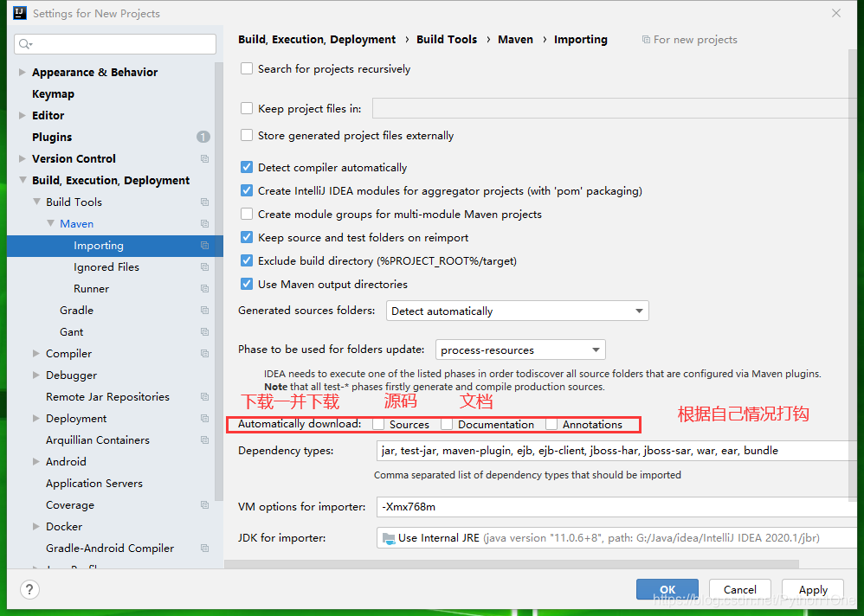Screen dimensions: 864x616
Task: Expand the Appearance & Behavior section
Action: tap(22, 72)
